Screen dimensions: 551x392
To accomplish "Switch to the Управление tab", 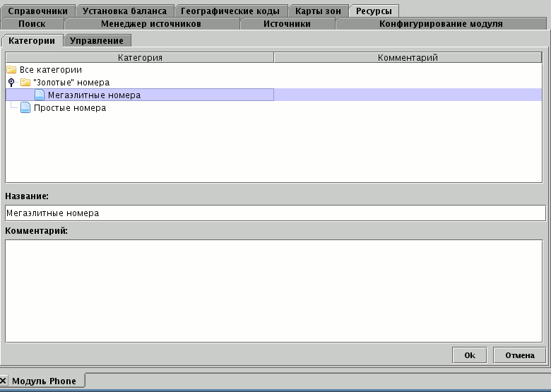I will pyautogui.click(x=97, y=41).
